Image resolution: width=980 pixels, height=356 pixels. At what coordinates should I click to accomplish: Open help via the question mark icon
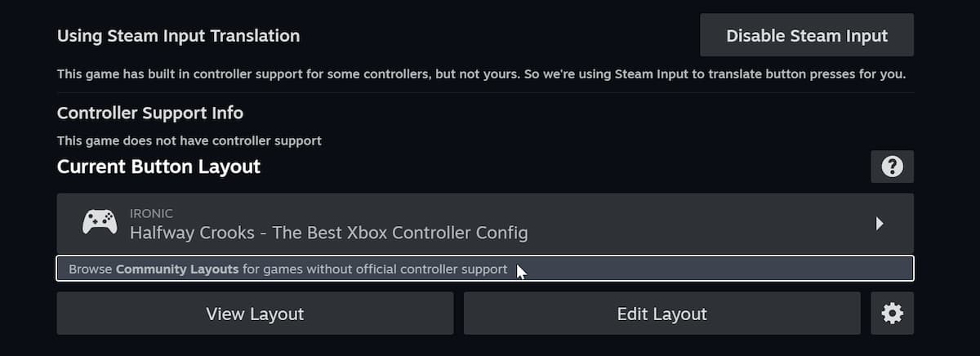click(x=892, y=167)
